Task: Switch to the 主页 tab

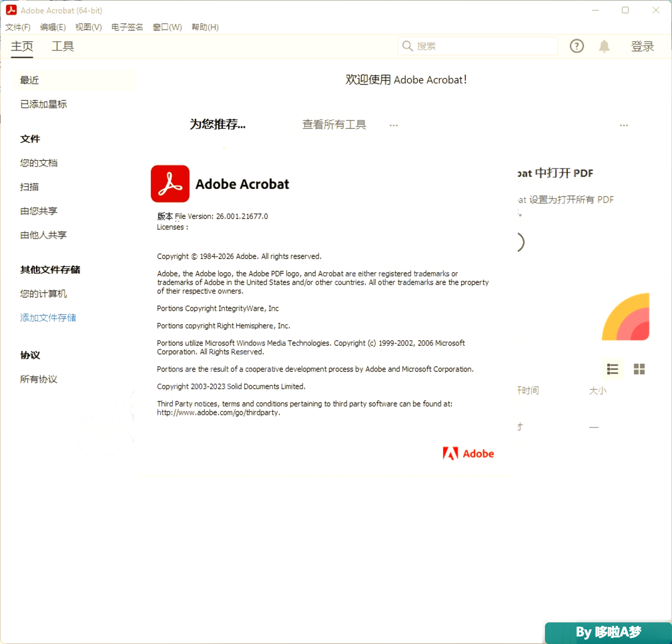Action: [22, 46]
